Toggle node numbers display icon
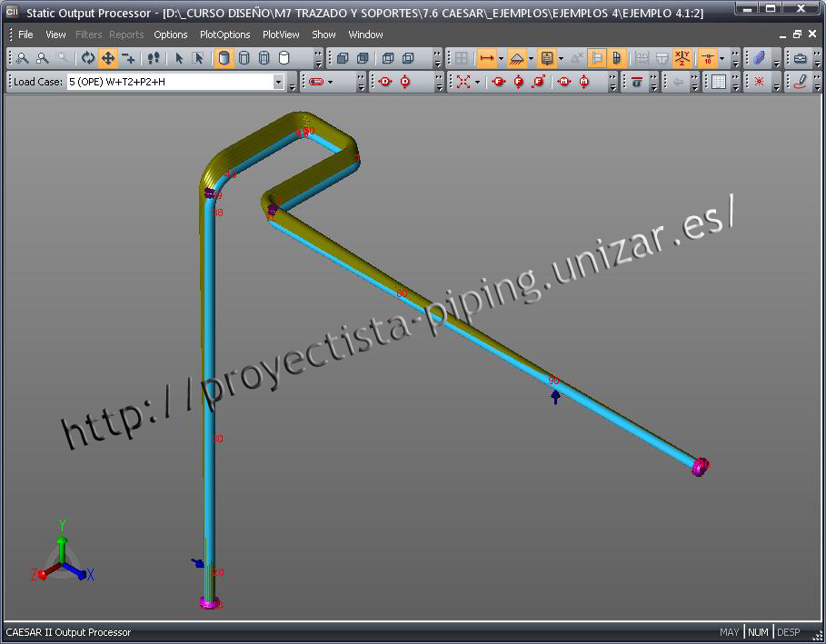The image size is (826, 644). tap(708, 58)
